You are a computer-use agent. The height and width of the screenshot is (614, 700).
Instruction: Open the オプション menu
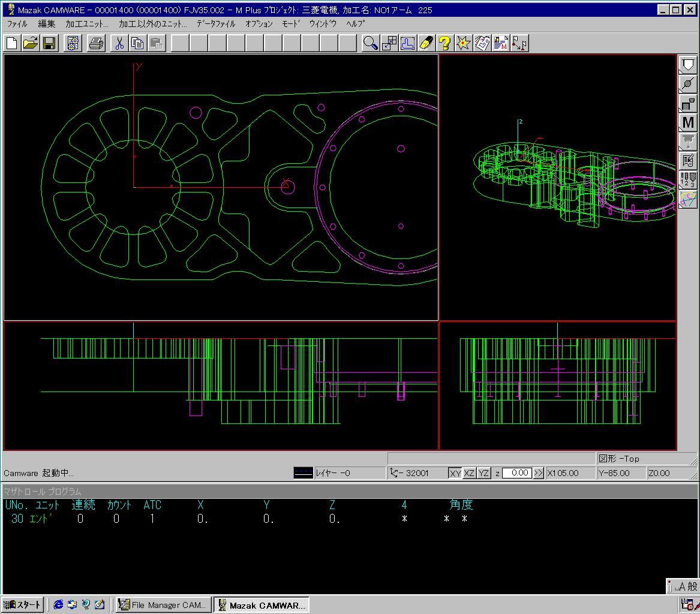(259, 24)
